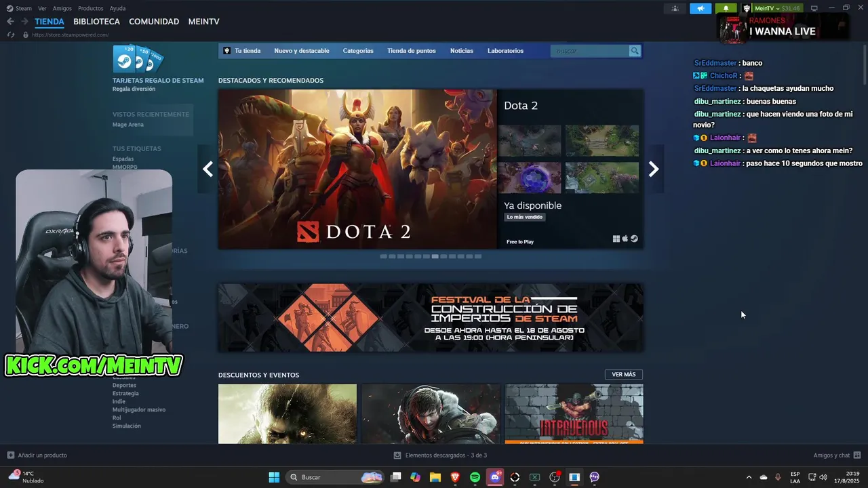The width and height of the screenshot is (868, 488).
Task: Open the Ver menu
Action: pyautogui.click(x=42, y=8)
